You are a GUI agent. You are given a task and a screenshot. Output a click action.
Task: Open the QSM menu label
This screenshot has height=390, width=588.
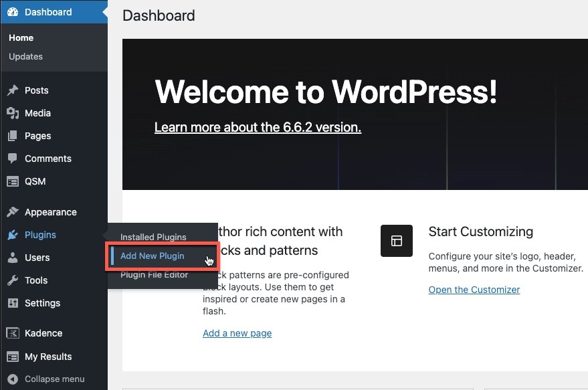tap(35, 181)
